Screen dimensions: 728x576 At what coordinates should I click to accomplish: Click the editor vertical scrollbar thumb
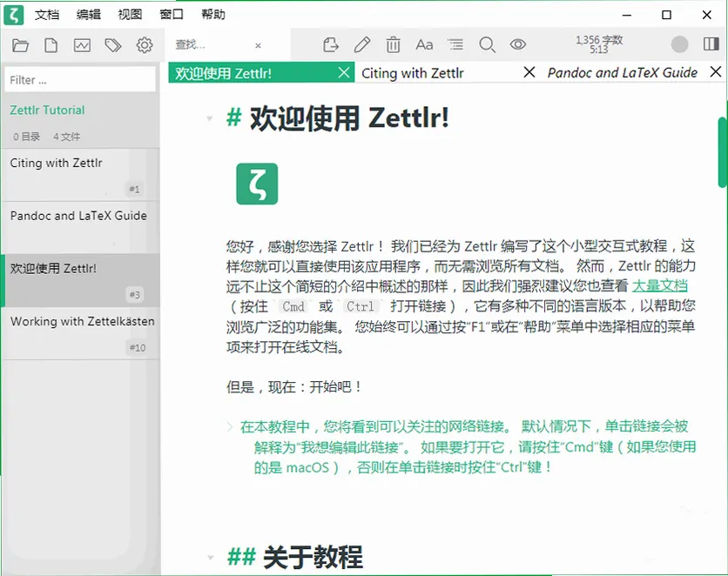[x=723, y=153]
